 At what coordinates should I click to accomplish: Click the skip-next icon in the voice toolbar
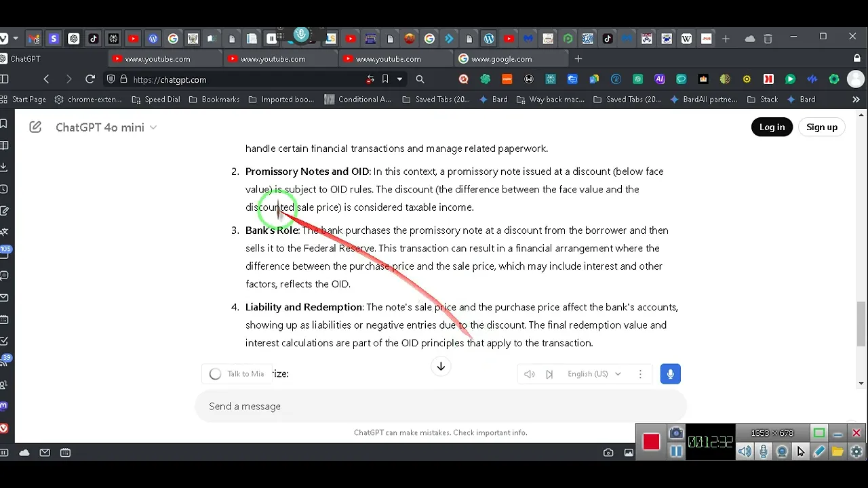tap(549, 373)
